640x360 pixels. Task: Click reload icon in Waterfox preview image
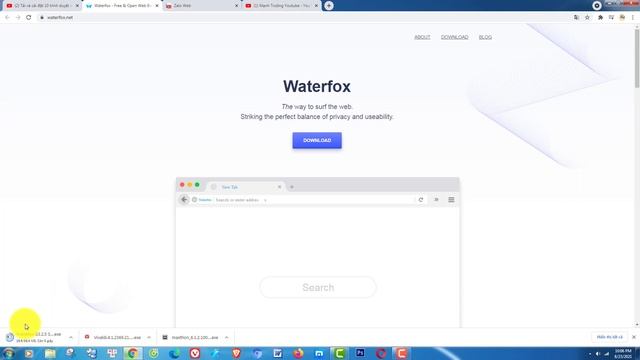[421, 200]
